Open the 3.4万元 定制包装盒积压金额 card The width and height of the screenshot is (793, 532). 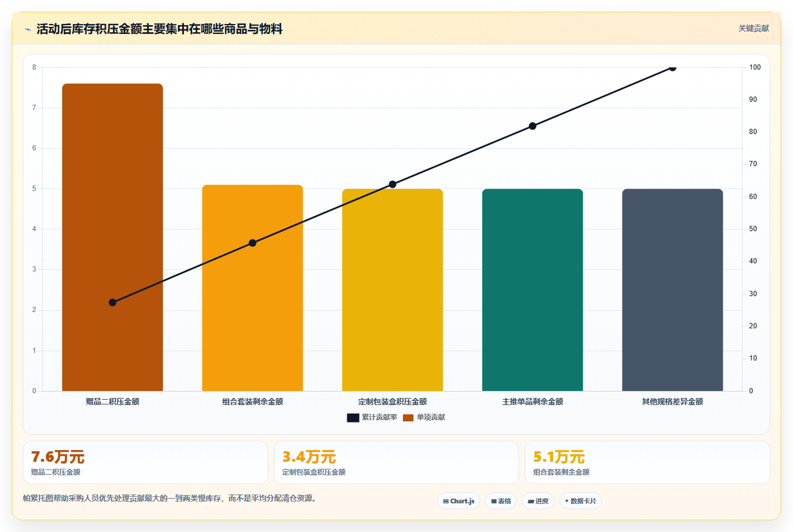coord(396,462)
